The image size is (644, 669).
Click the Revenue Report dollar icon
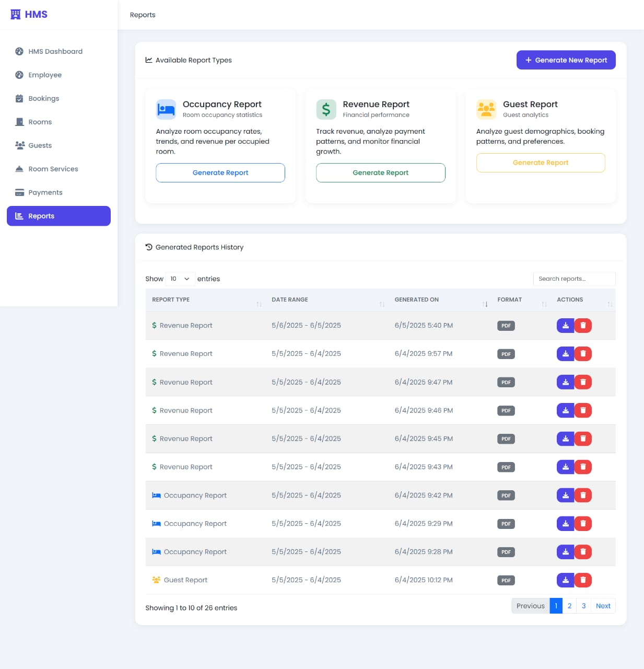pos(326,109)
